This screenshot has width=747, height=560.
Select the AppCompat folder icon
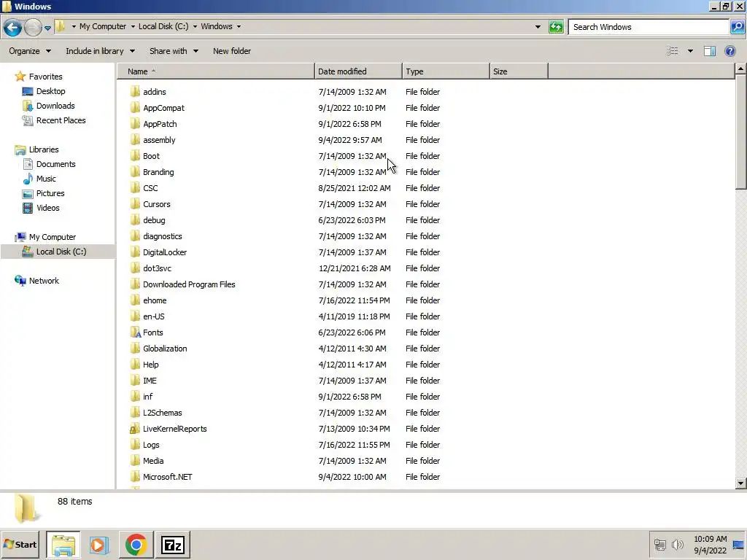point(135,108)
